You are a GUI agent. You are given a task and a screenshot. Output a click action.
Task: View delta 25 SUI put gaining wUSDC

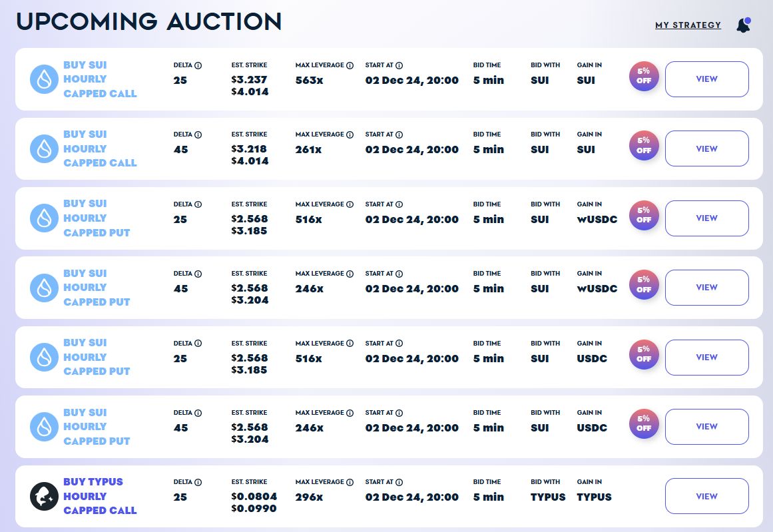[x=706, y=218]
